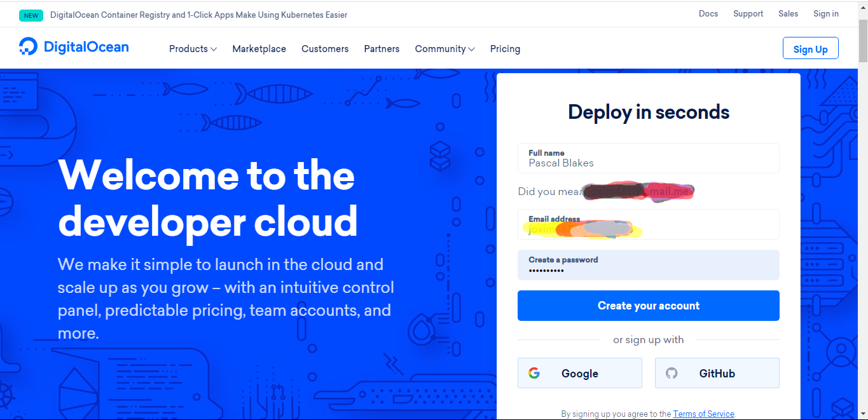The height and width of the screenshot is (420, 868).
Task: Click the GitHub octocat icon
Action: pyautogui.click(x=672, y=373)
